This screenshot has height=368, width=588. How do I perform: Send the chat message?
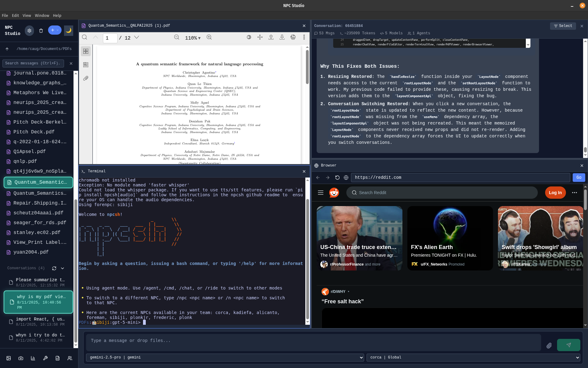568,345
